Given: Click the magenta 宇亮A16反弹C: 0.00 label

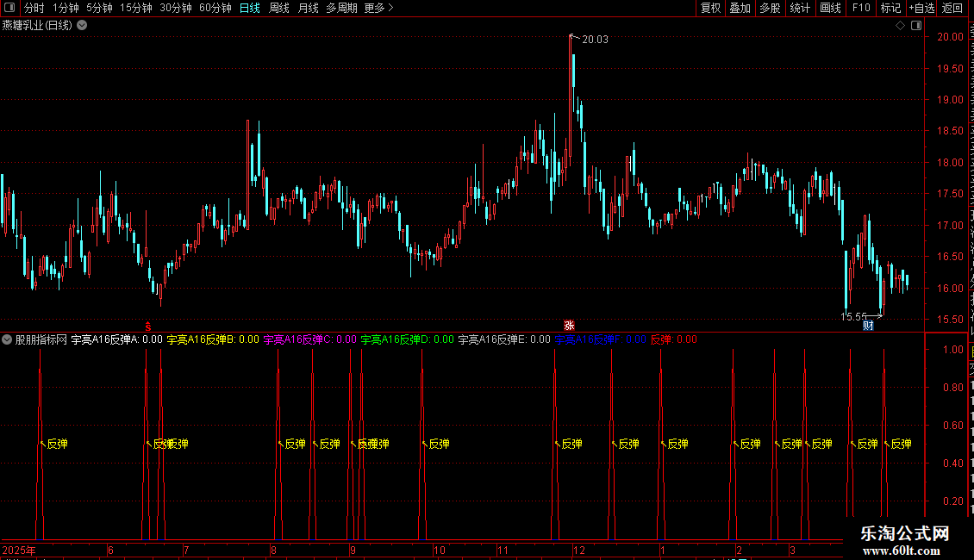Looking at the screenshot, I should point(310,339).
